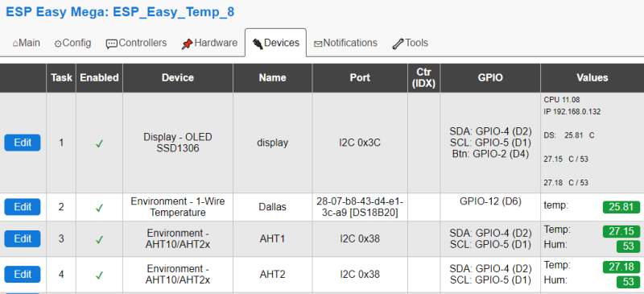Open the Notifications tab
This screenshot has width=644, height=294.
tap(345, 43)
